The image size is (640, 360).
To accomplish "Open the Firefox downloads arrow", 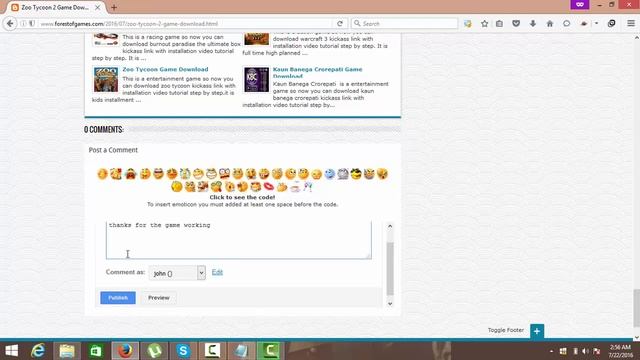I will [533, 24].
